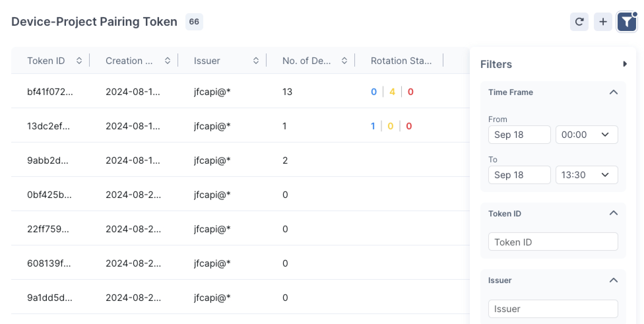Image resolution: width=644 pixels, height=324 pixels.
Task: Sort by Token ID column arrows
Action: (x=79, y=61)
